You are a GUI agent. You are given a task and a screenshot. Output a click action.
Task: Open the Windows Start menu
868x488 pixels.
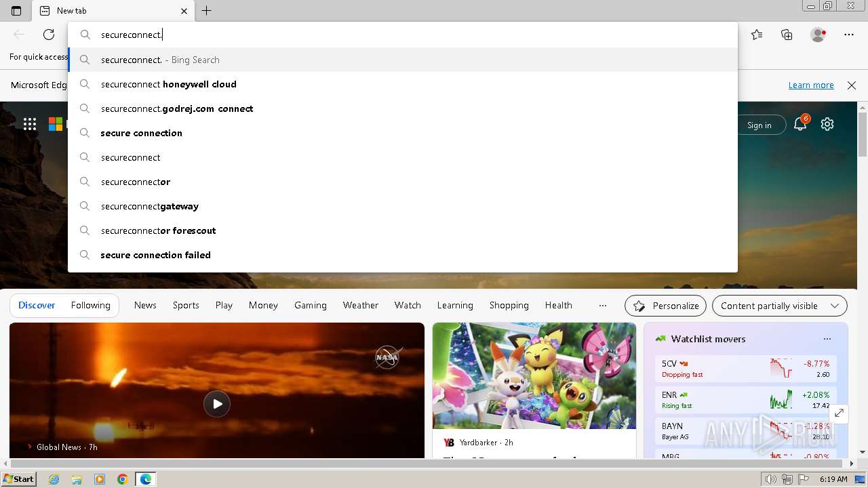tap(18, 479)
